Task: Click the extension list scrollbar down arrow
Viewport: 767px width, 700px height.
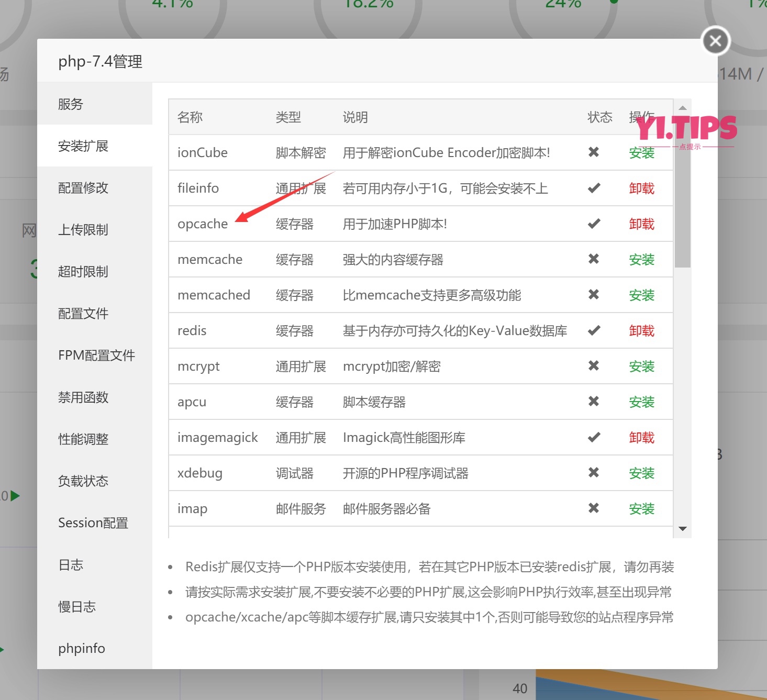Action: coord(682,529)
